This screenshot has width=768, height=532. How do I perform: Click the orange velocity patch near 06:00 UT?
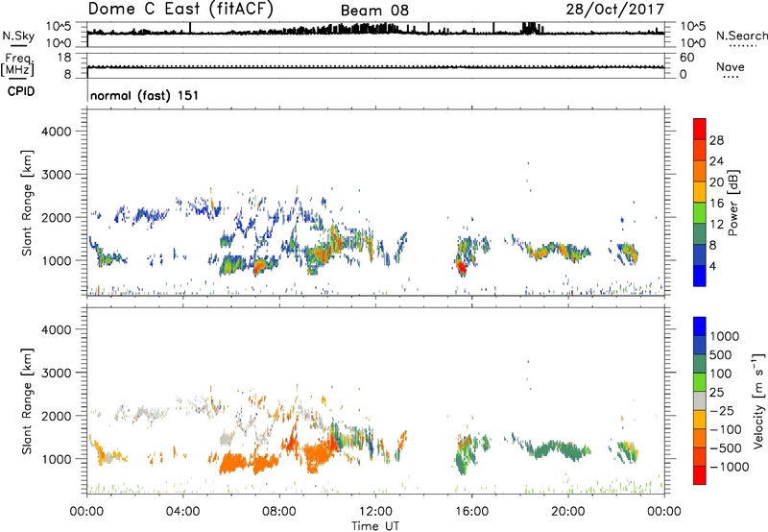[234, 463]
